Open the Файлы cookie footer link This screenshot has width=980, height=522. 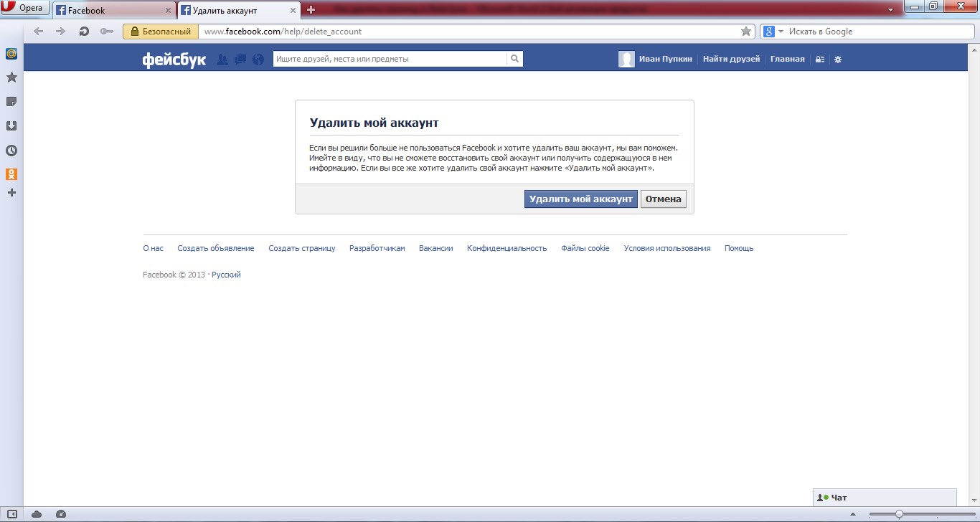tap(585, 248)
